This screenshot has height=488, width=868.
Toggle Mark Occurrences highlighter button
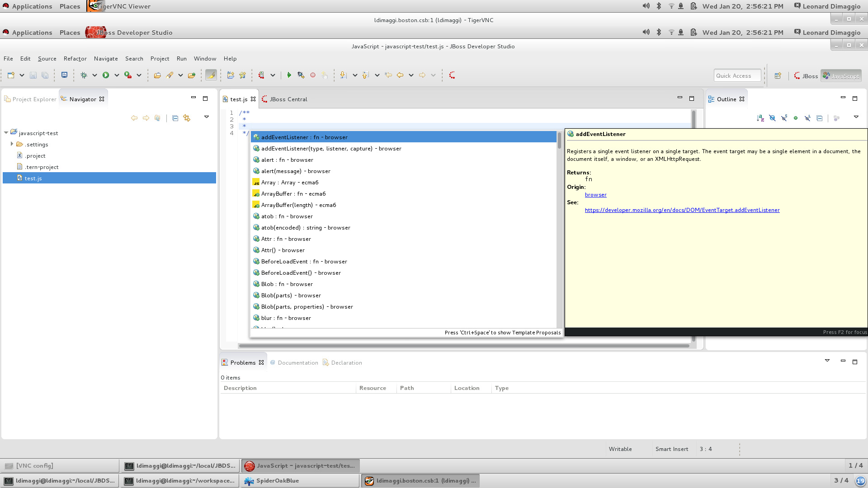211,75
